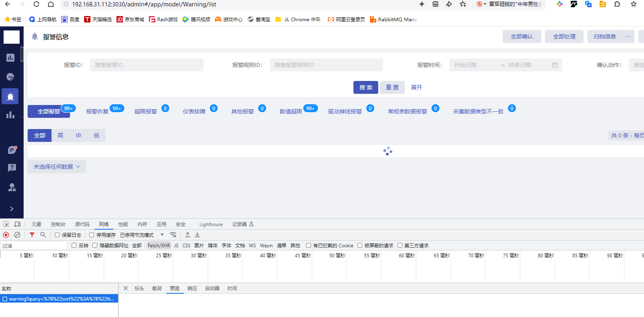Open the 驱动掉线报警 tab
Viewport: 644px width, 317px height.
point(345,111)
